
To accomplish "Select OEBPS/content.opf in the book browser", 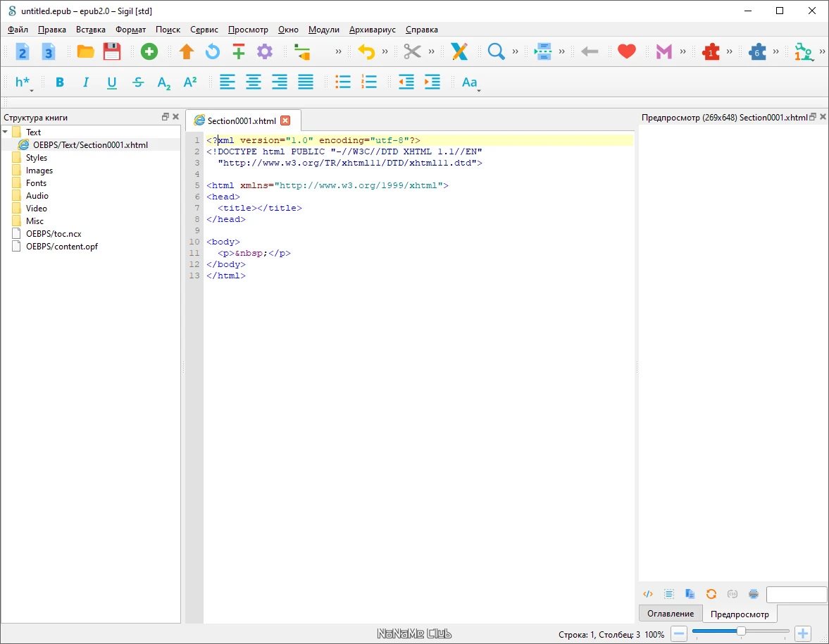I will 61,247.
